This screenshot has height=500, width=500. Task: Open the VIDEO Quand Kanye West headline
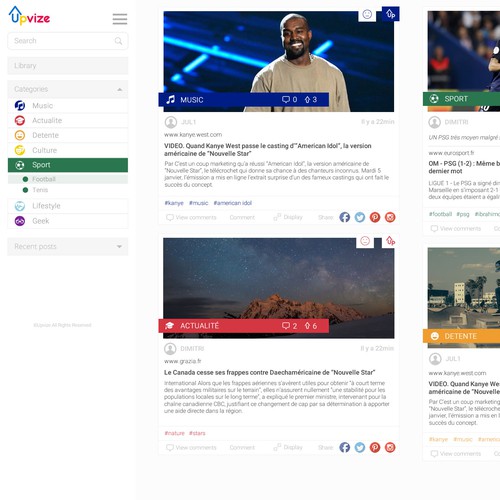click(267, 150)
